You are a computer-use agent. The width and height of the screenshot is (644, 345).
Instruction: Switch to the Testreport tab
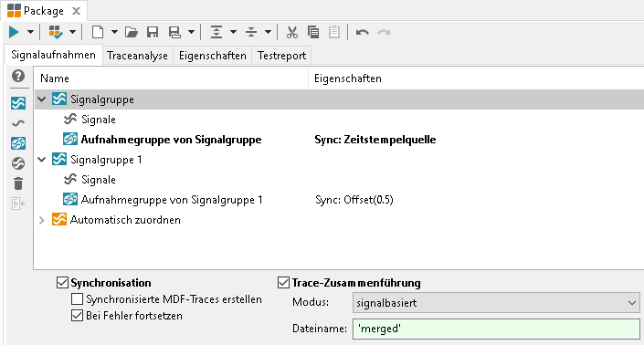[281, 56]
